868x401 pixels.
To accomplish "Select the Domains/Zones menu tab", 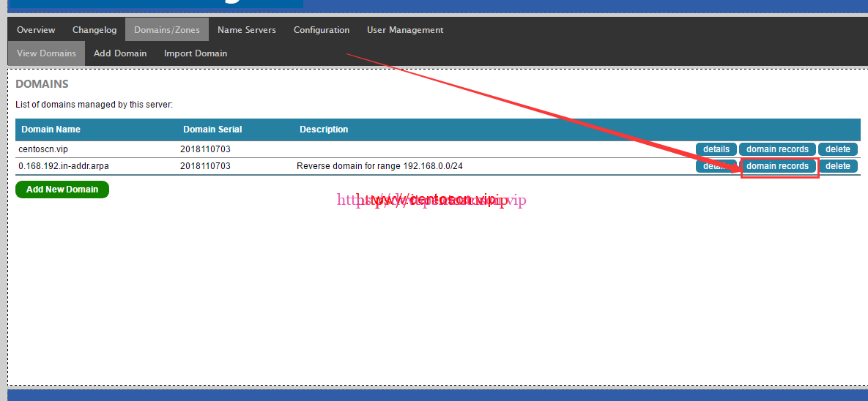I will 166,30.
